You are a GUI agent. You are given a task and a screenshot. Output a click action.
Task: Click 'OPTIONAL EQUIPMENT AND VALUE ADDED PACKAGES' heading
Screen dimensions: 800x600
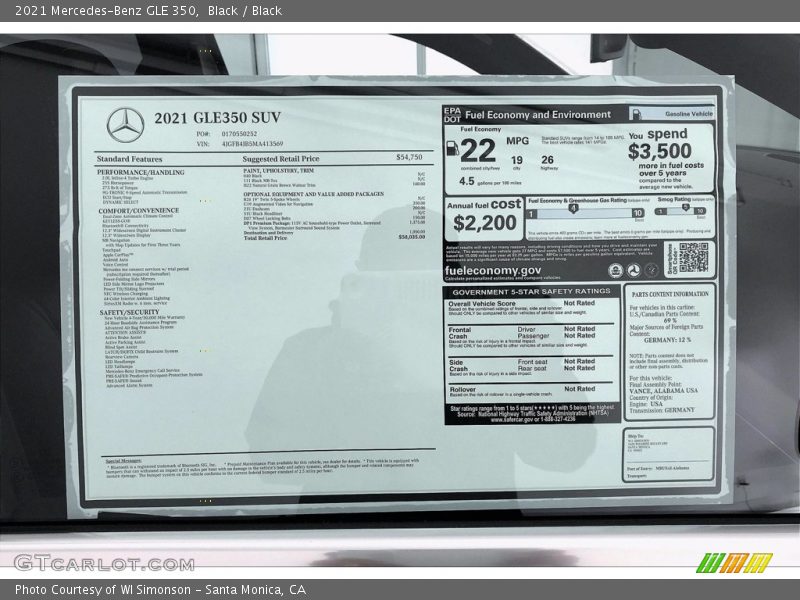pos(314,194)
